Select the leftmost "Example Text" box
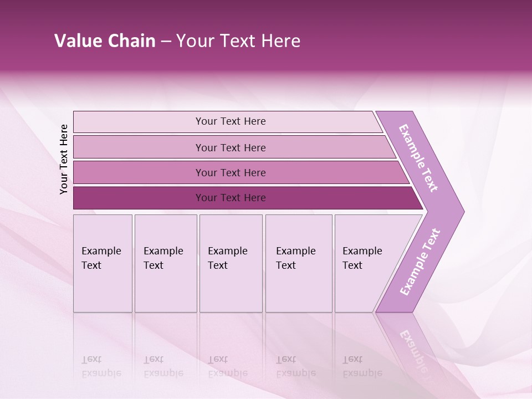 [103, 263]
